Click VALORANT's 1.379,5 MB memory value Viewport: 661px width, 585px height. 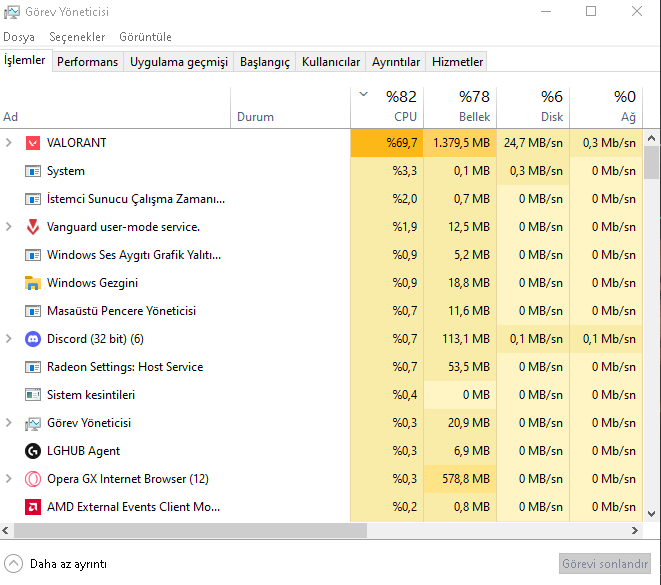click(461, 143)
